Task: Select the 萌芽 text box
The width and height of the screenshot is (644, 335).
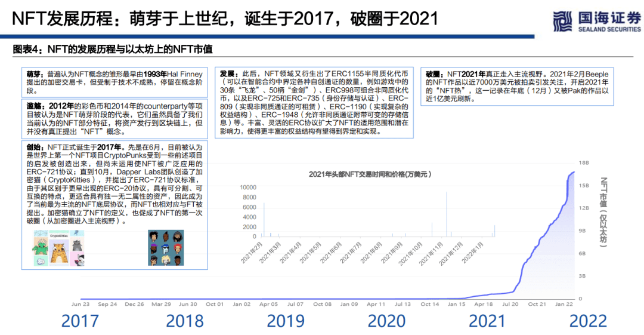Action: (x=114, y=82)
